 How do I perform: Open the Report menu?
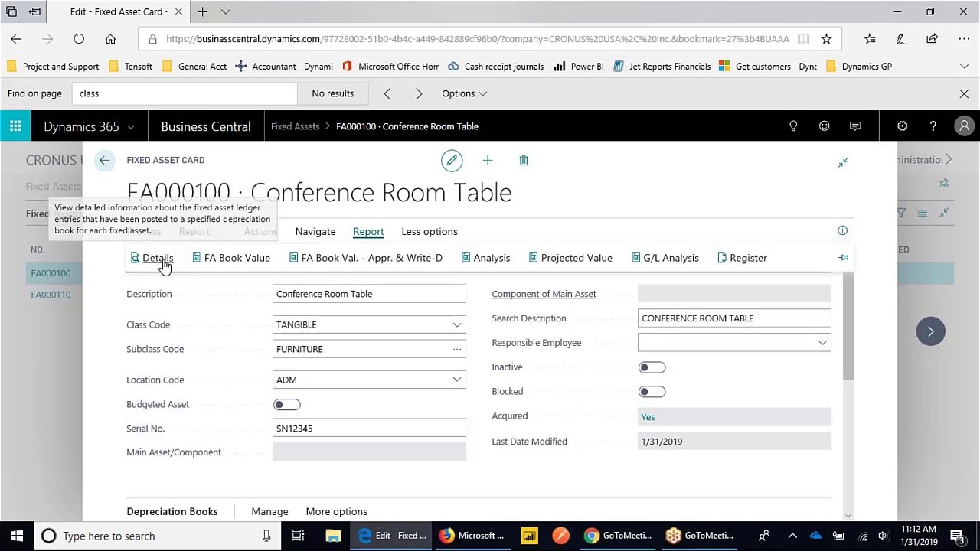pos(368,231)
